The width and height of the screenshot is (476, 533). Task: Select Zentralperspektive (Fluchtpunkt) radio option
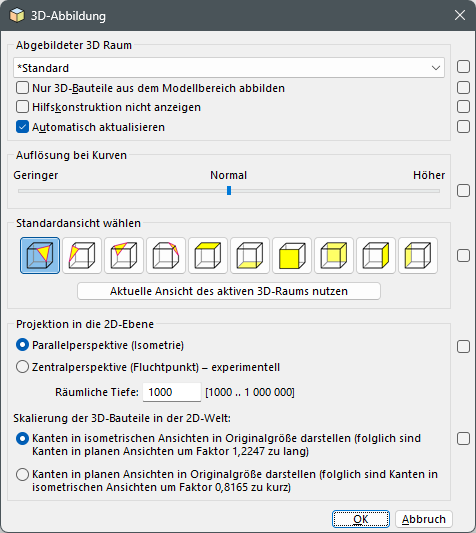coord(22,367)
